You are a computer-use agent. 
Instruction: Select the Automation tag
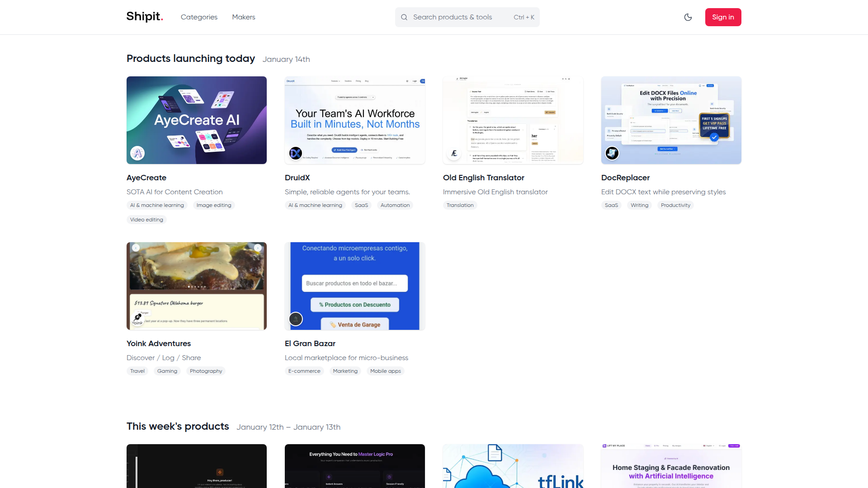click(x=395, y=205)
